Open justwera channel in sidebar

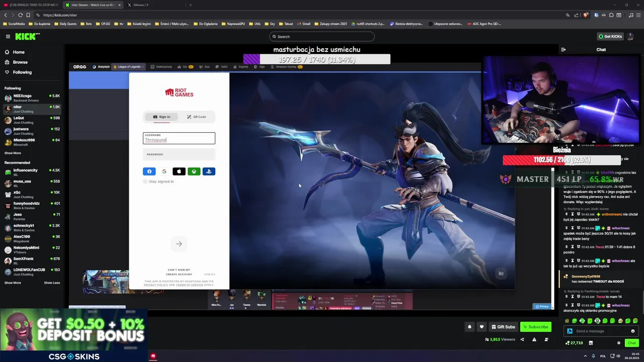click(x=32, y=131)
